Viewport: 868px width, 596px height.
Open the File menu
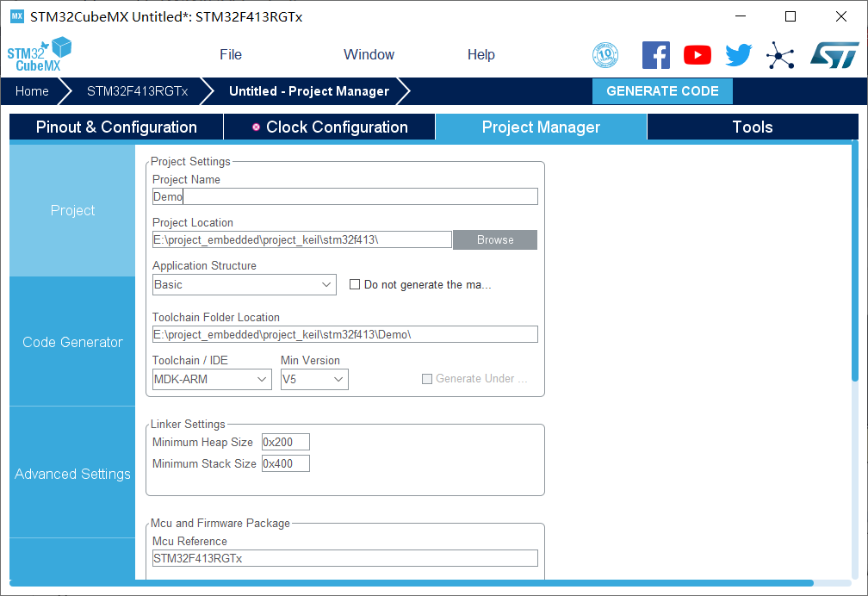(x=230, y=55)
